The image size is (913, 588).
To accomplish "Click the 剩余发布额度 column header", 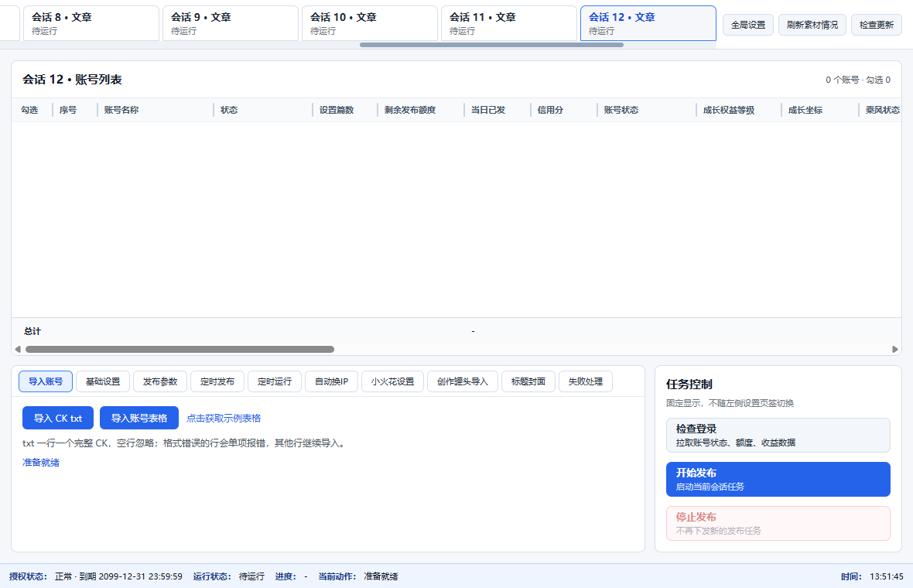I will click(410, 109).
